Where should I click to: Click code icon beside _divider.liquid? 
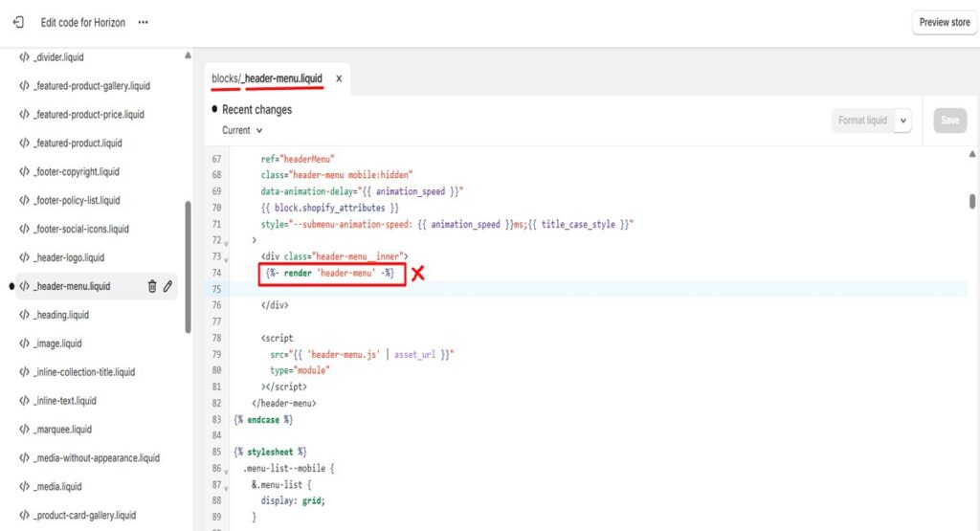click(24, 56)
